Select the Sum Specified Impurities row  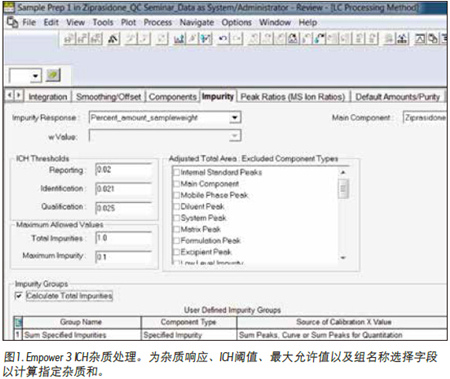[x=230, y=335]
